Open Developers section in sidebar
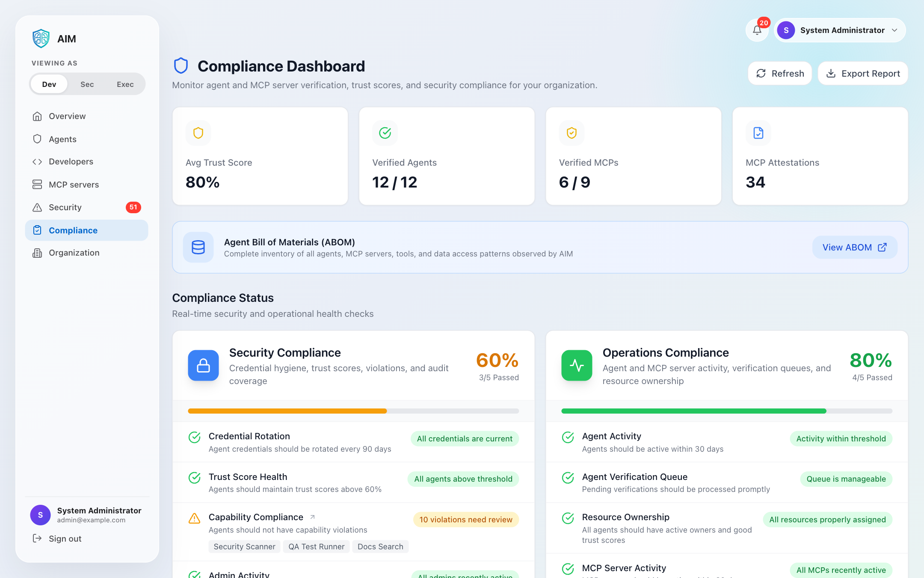 [87, 162]
